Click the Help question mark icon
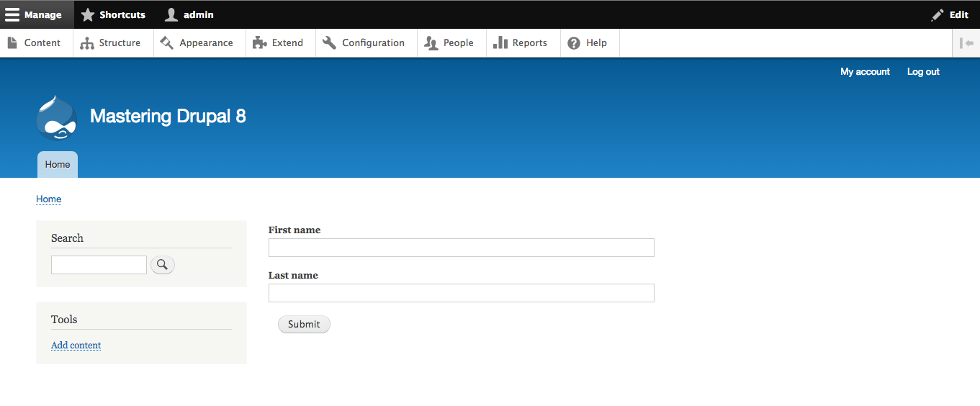The width and height of the screenshot is (980, 406). [x=574, y=43]
